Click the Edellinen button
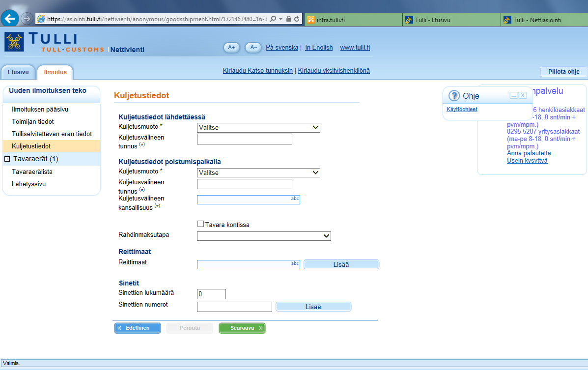 coord(138,328)
